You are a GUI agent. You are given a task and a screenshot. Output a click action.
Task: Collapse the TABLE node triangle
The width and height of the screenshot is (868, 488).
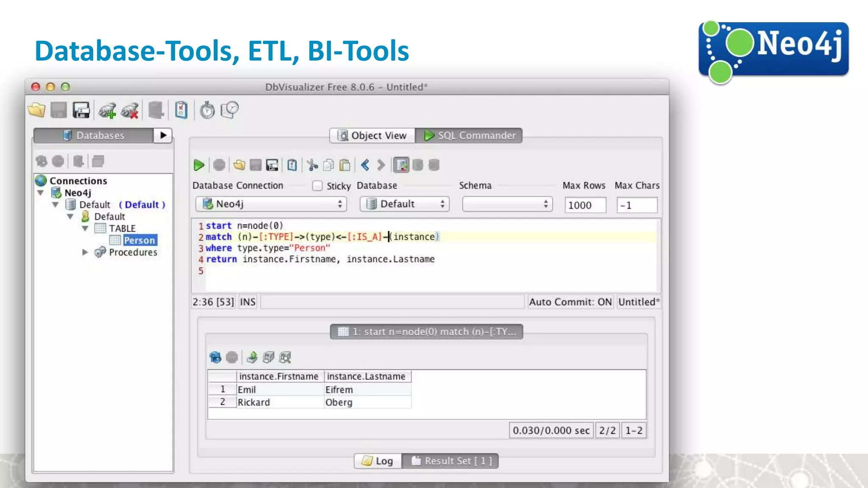click(x=85, y=229)
